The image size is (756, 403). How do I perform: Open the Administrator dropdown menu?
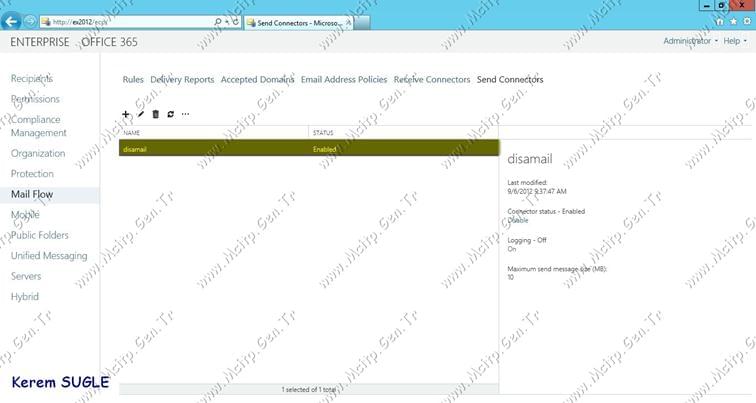pos(690,41)
